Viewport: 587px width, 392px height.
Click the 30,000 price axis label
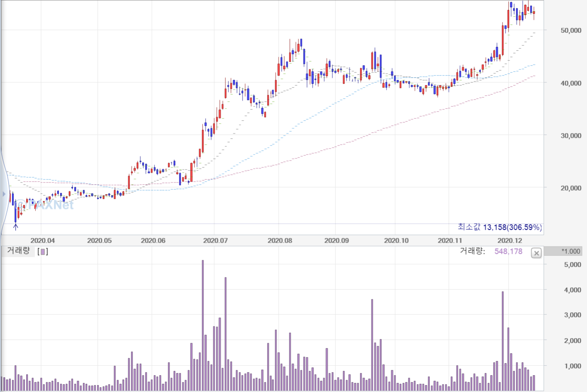(x=571, y=135)
